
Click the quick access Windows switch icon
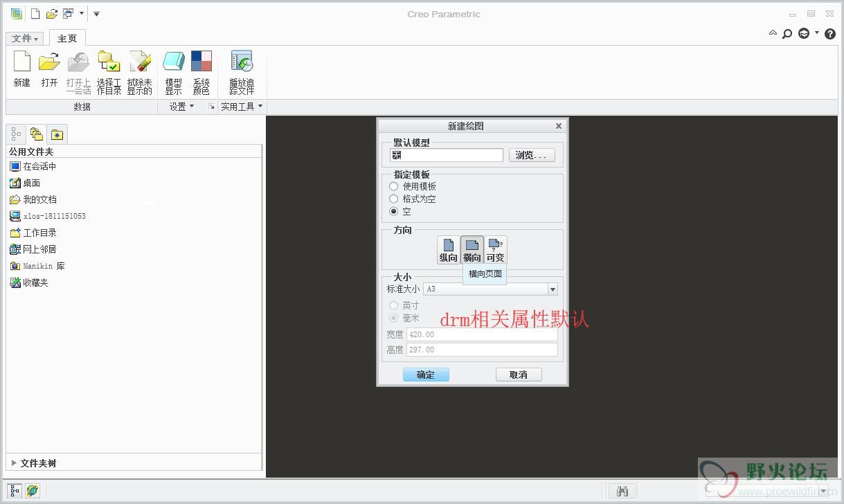point(68,14)
